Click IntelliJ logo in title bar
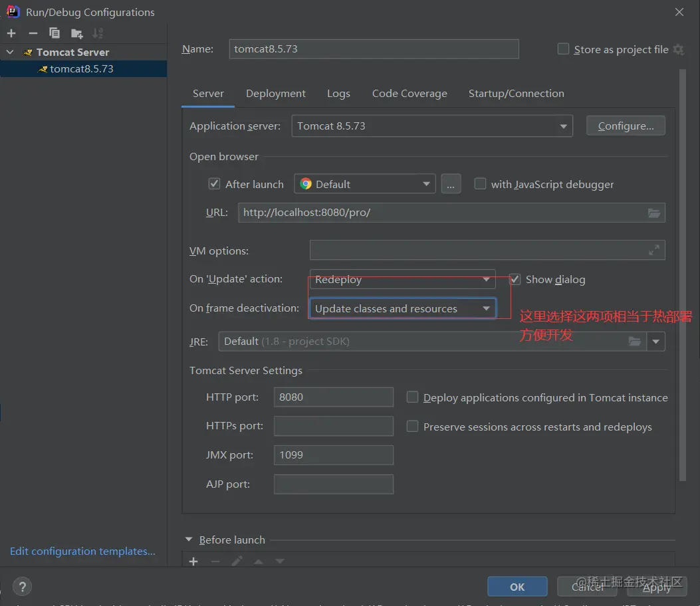This screenshot has width=700, height=606. (x=13, y=11)
